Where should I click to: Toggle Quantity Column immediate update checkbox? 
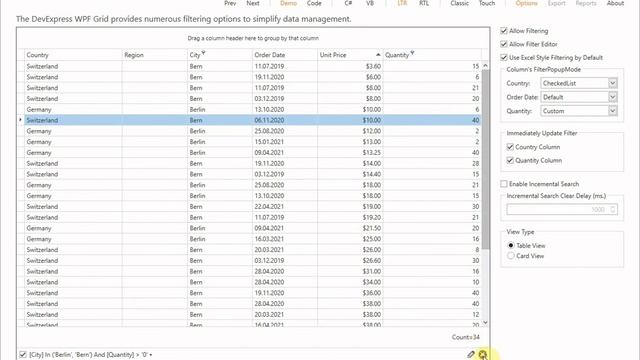pyautogui.click(x=510, y=160)
